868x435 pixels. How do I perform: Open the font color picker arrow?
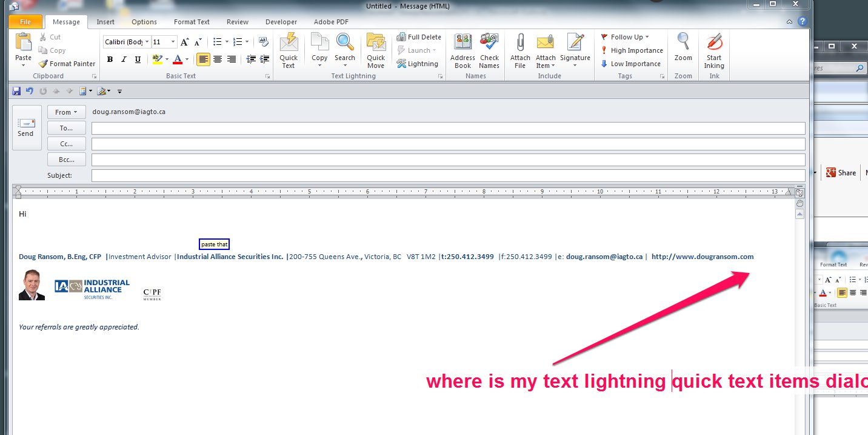(187, 59)
